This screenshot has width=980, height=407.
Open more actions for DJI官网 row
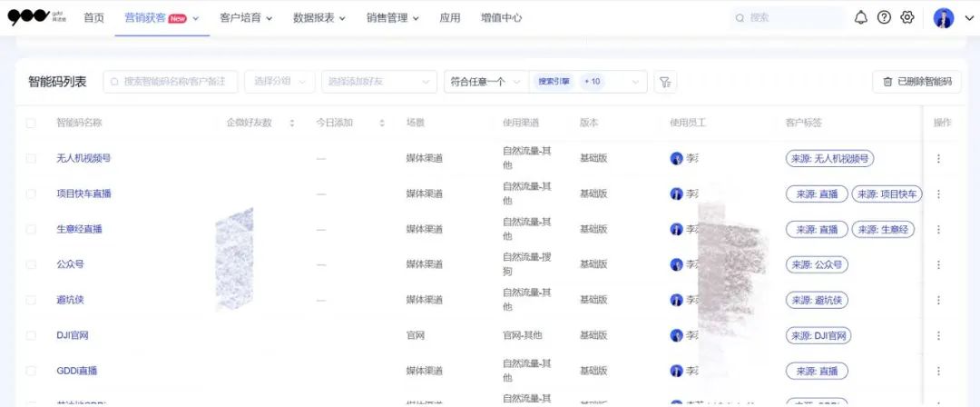point(938,336)
